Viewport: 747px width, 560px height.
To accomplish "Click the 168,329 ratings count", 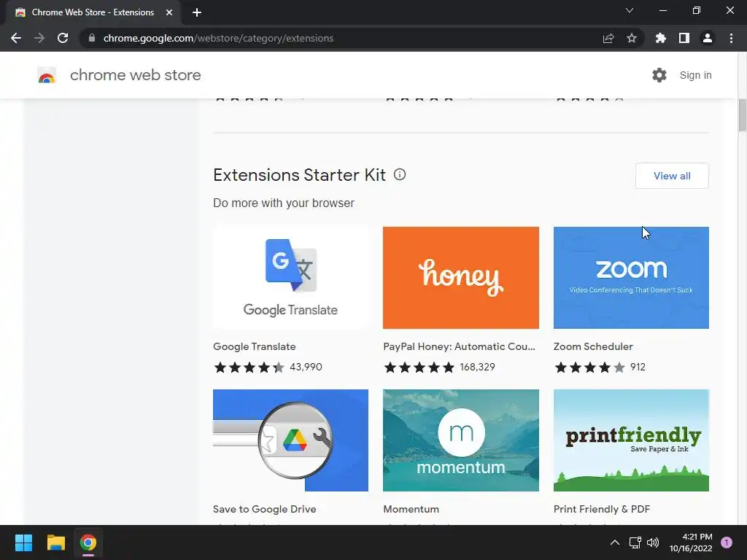I will (x=477, y=367).
